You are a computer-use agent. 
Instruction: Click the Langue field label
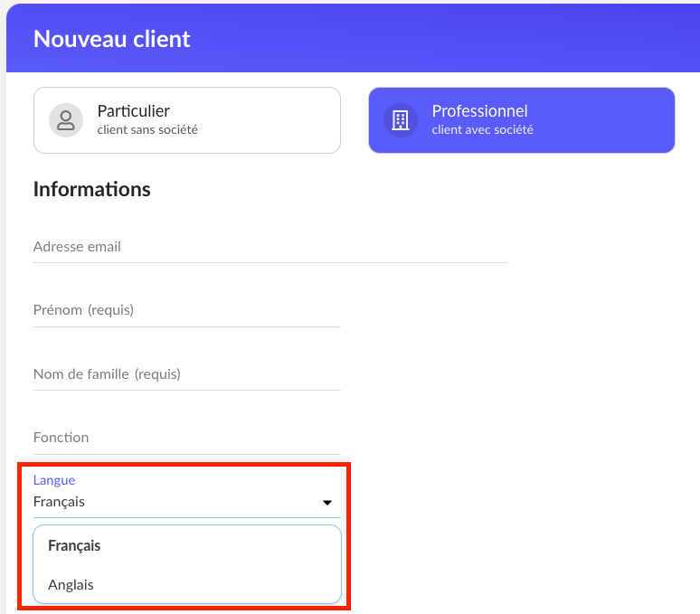point(54,480)
